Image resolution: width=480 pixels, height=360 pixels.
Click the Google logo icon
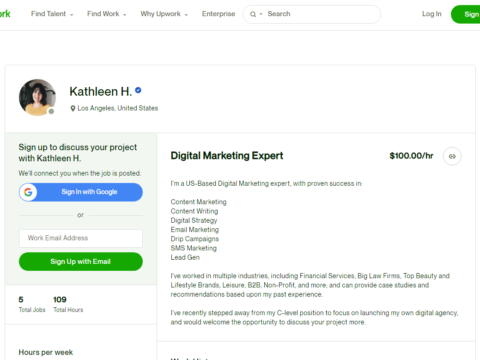(x=28, y=192)
